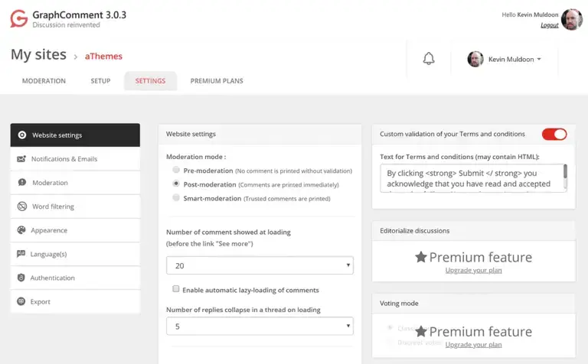Select Pre-moderation radio button
The height and width of the screenshot is (364, 588).
(x=176, y=170)
